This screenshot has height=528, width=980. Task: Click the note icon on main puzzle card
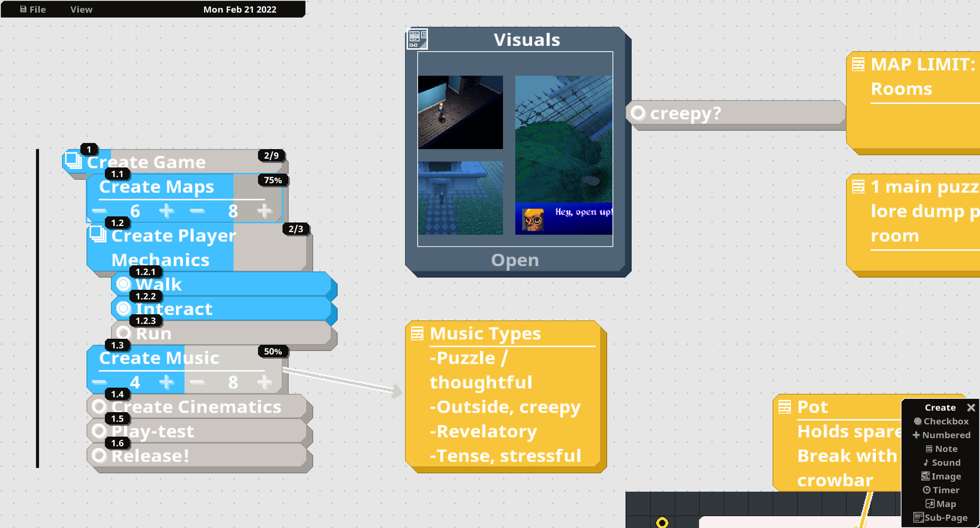[x=858, y=187]
